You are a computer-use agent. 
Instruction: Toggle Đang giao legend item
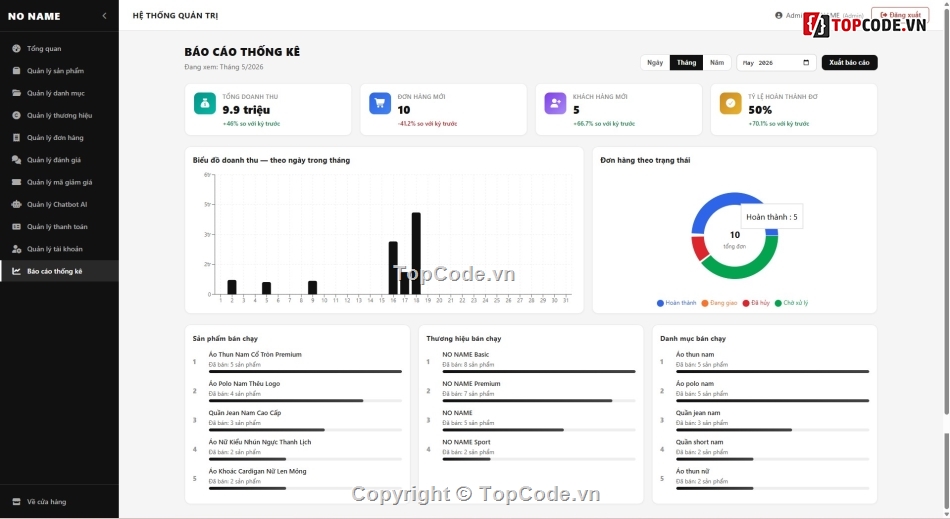[719, 303]
